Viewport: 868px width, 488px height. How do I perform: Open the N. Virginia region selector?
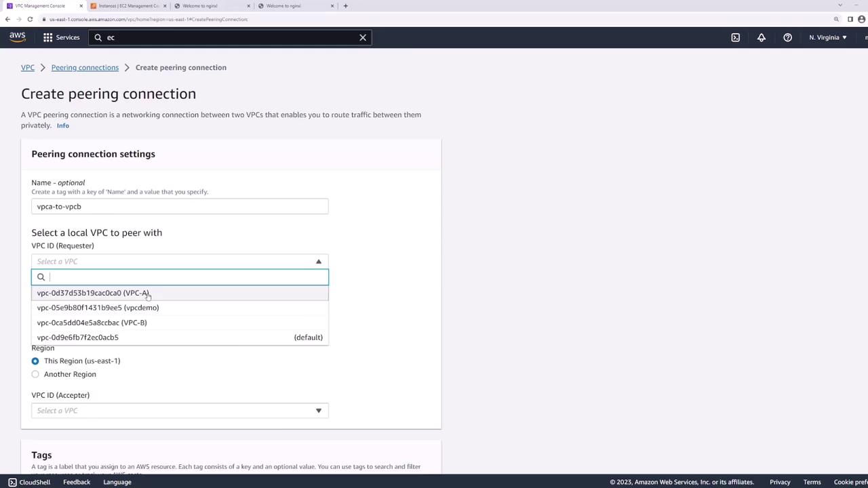pos(827,37)
